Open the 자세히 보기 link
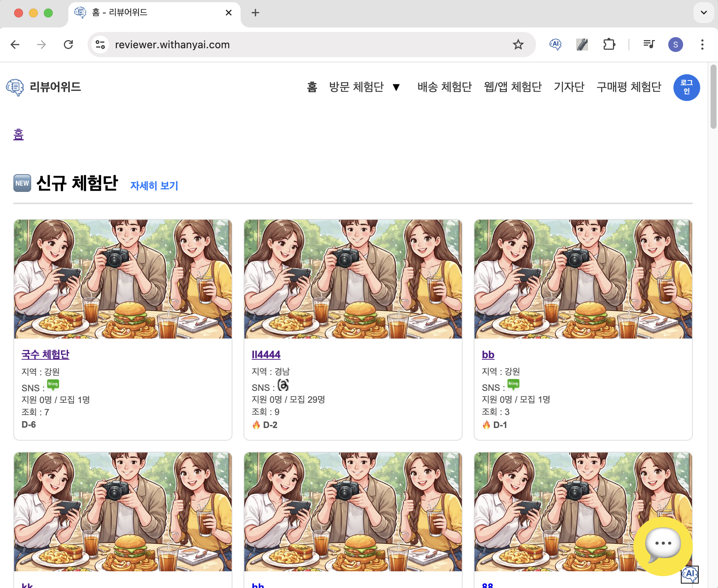 tap(154, 186)
